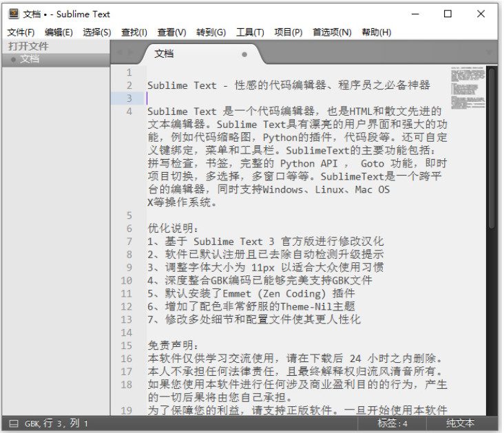The height and width of the screenshot is (433, 504).
Task: Maximize the Sublime Text window
Action: [448, 14]
